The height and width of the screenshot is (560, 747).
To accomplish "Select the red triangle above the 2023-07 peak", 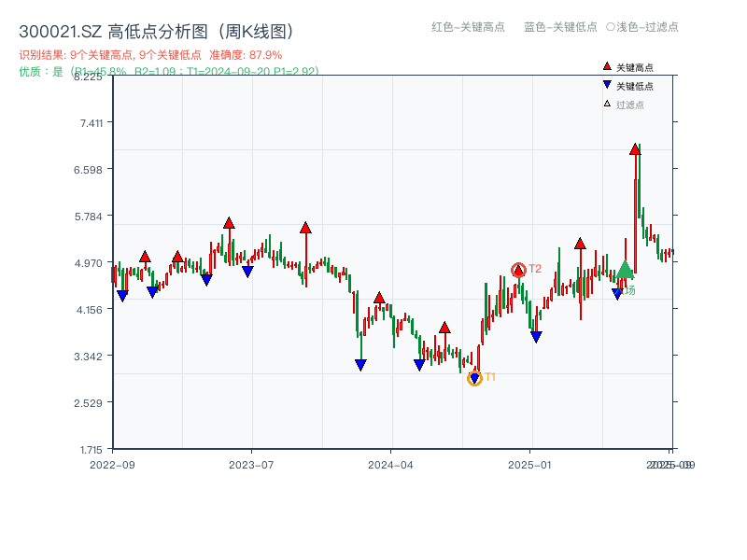I will [x=231, y=223].
